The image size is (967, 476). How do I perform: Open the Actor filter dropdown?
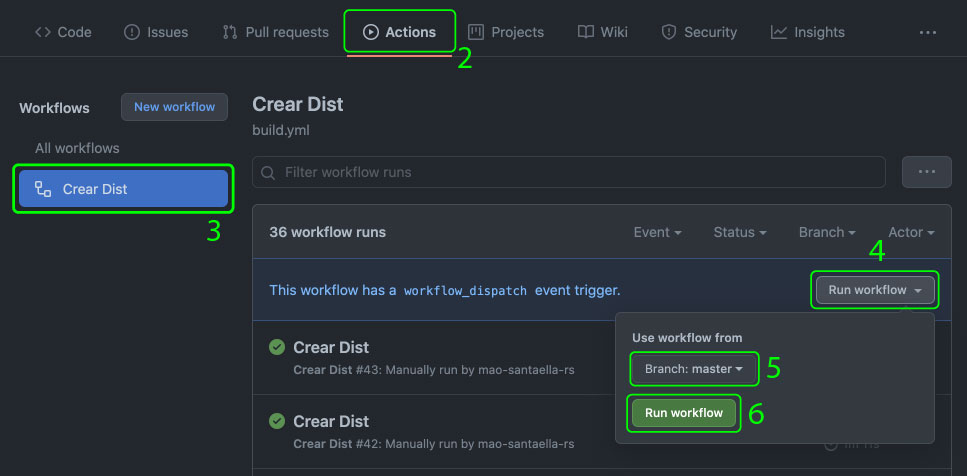911,232
